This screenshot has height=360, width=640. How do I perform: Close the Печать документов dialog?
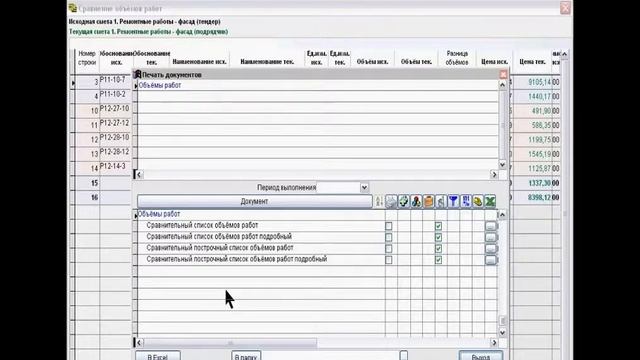[x=503, y=74]
